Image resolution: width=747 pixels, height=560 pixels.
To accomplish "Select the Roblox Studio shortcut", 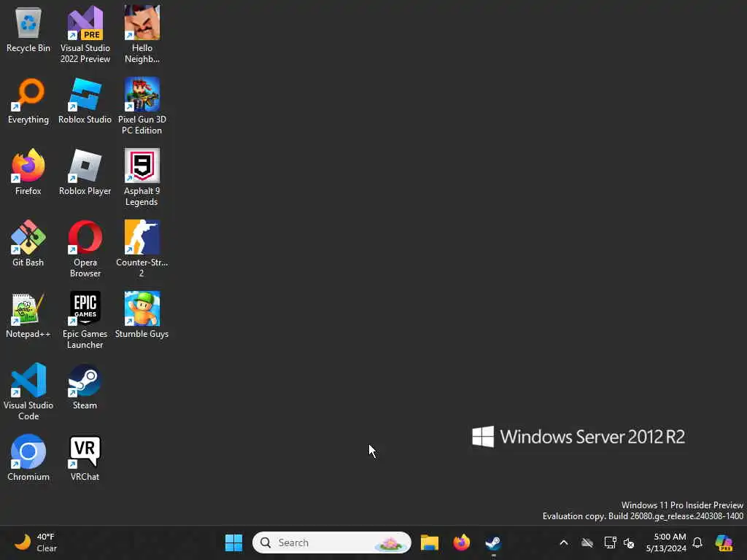I will pos(85,101).
